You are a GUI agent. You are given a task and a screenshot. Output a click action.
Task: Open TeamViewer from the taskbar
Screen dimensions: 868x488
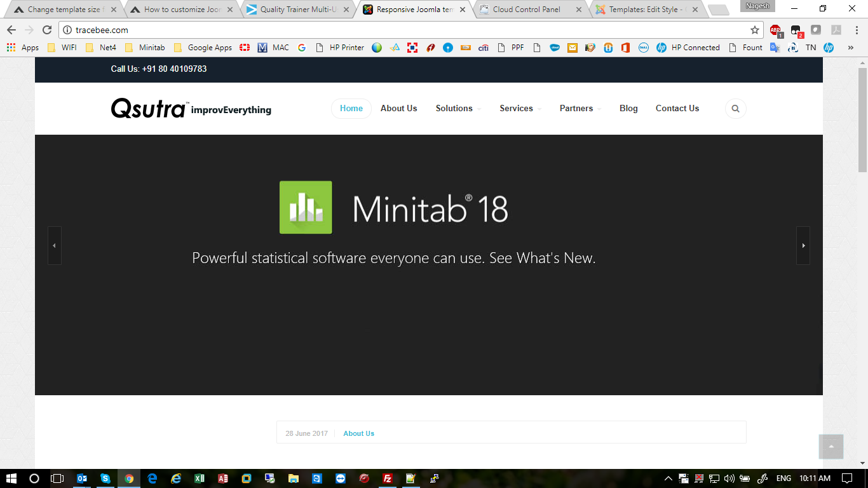pyautogui.click(x=341, y=478)
